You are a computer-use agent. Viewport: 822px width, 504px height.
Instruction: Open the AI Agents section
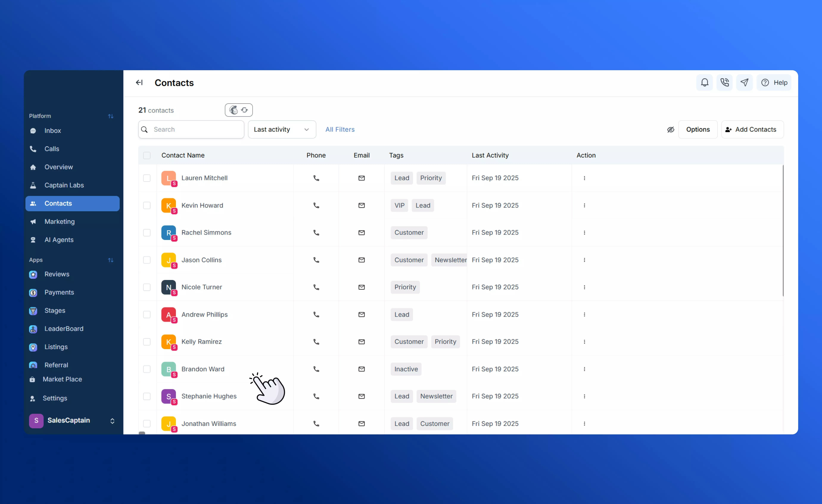click(59, 239)
